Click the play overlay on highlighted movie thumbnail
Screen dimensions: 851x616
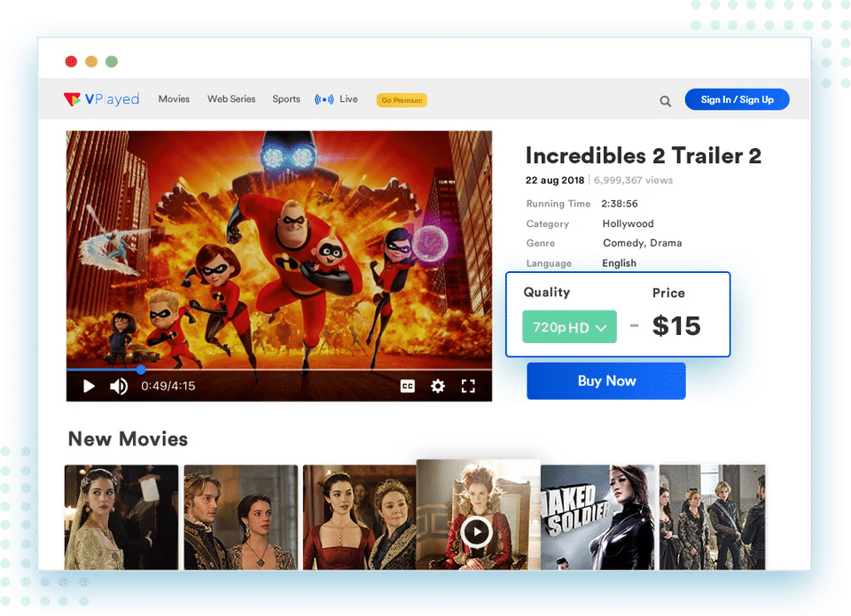tap(476, 532)
